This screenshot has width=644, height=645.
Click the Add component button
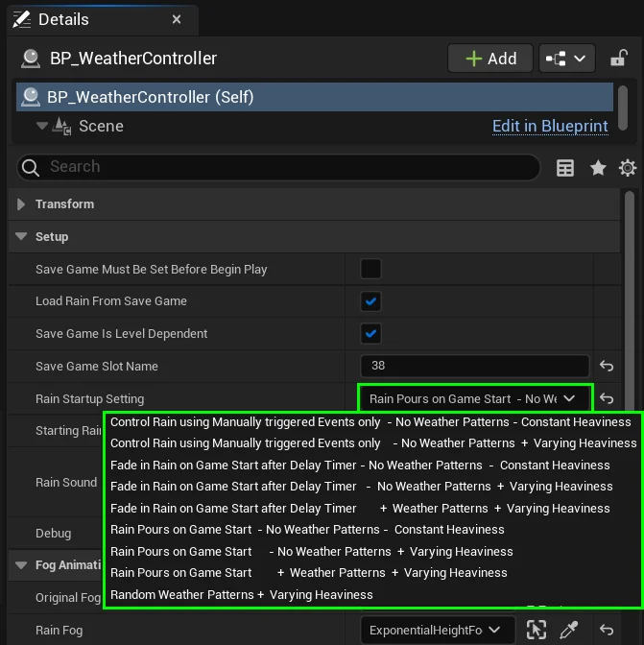coord(489,59)
